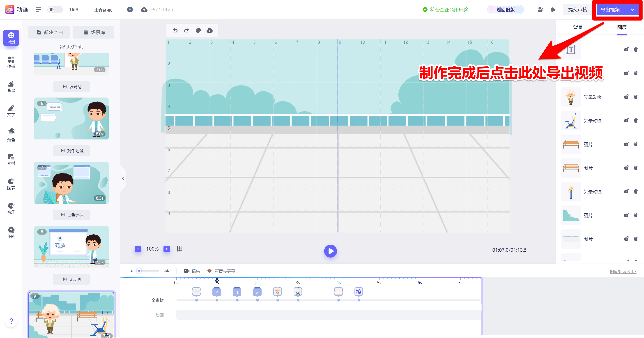Open the 场景库 scene library
The image size is (644, 338).
pyautogui.click(x=94, y=32)
